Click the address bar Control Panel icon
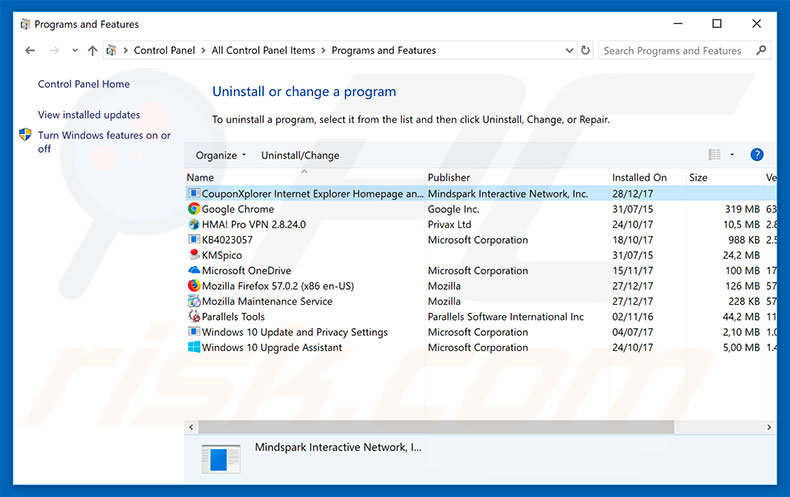The height and width of the screenshot is (497, 790). [111, 50]
